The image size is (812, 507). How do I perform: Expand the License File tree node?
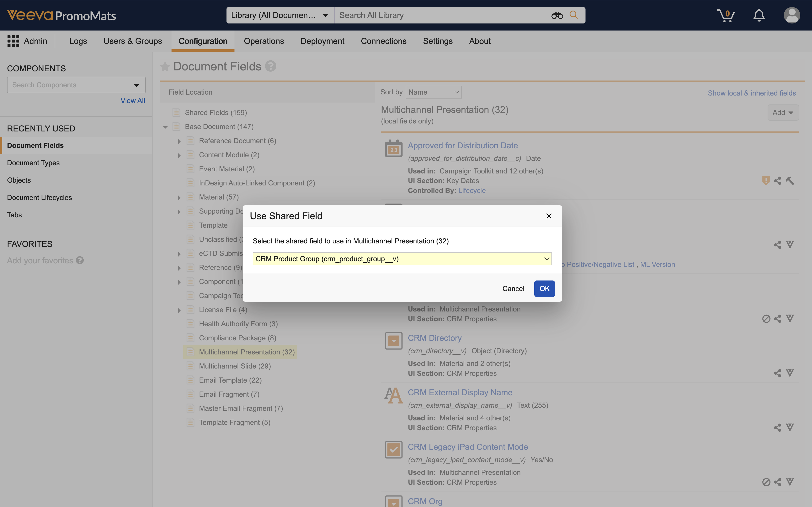(179, 311)
